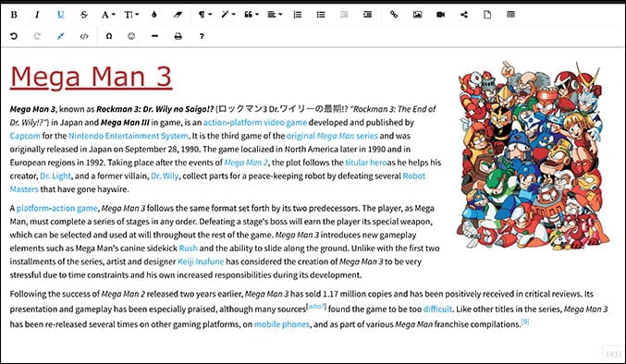626x364 pixels.
Task: Click the titular hero link
Action: tap(365, 163)
